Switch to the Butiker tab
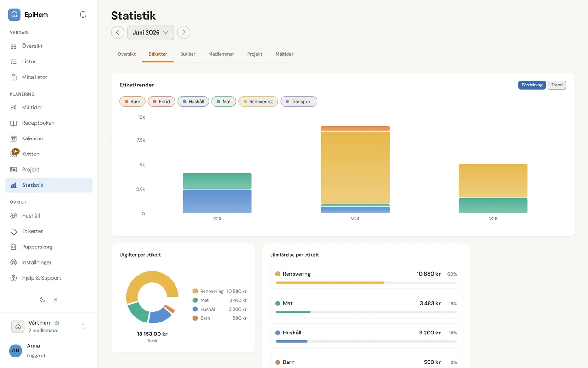The image size is (588, 368). pos(188,54)
